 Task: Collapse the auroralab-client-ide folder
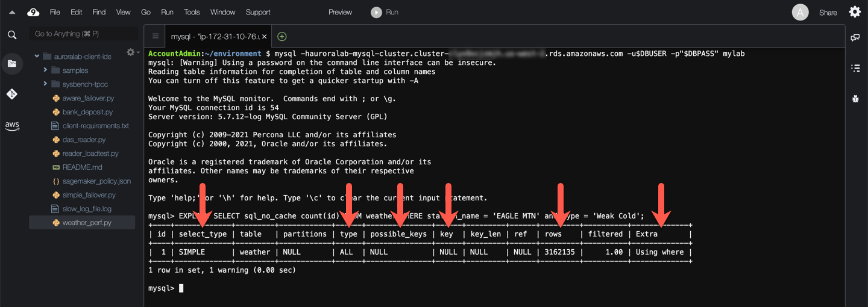(37, 57)
